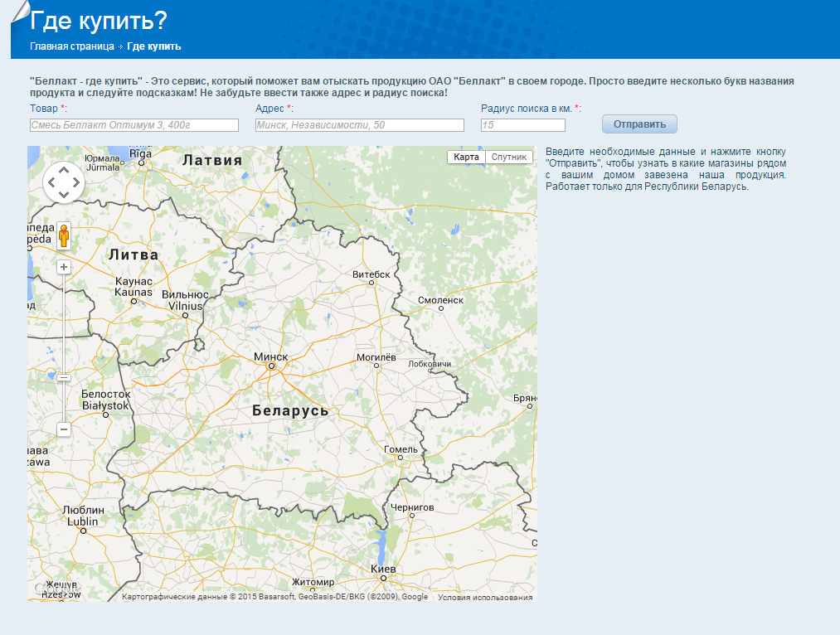840x635 pixels.
Task: Focus the Товар input field
Action: (134, 124)
